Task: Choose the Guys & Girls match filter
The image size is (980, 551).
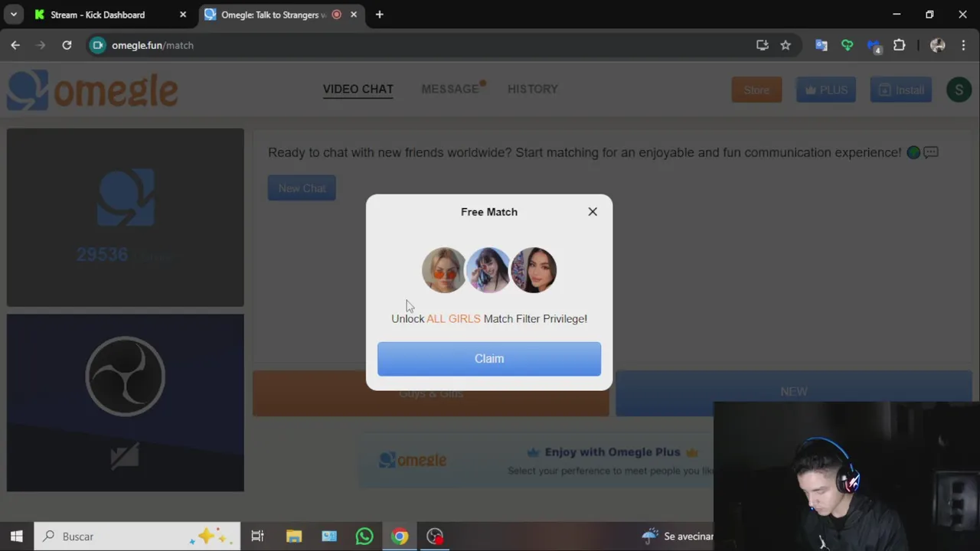Action: point(431,394)
